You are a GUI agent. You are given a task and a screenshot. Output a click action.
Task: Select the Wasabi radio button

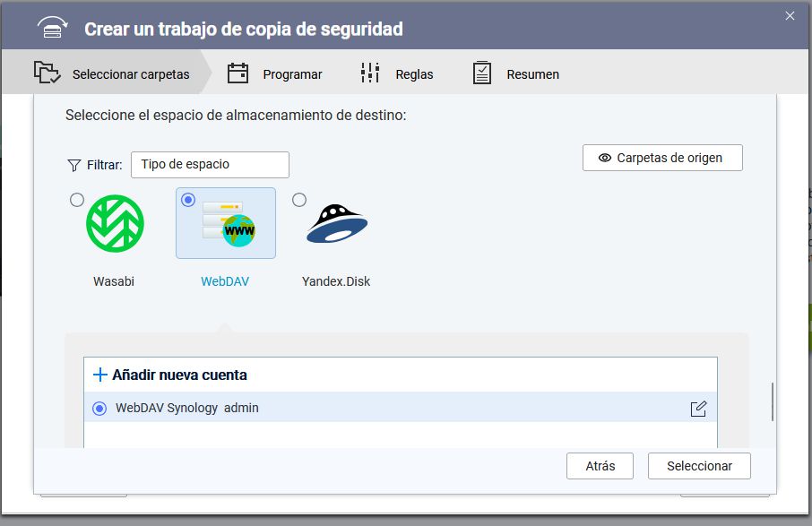pyautogui.click(x=77, y=200)
